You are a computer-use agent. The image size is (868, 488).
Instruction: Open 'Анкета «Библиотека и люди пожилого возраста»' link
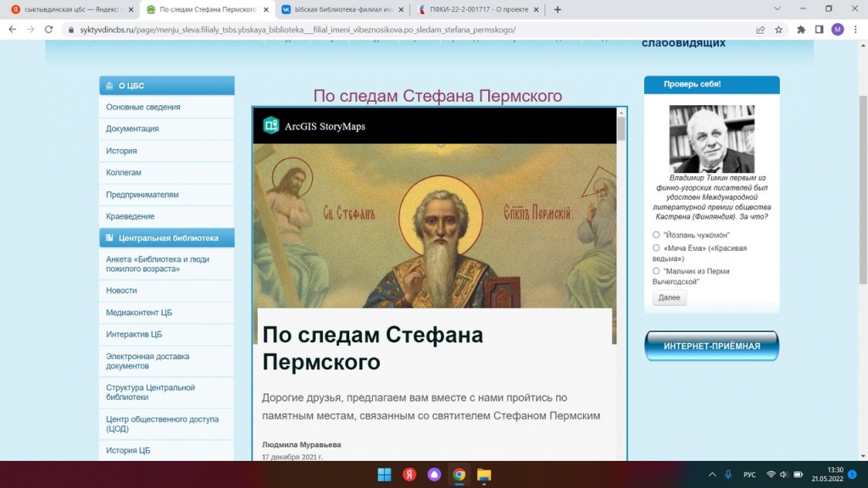point(167,264)
